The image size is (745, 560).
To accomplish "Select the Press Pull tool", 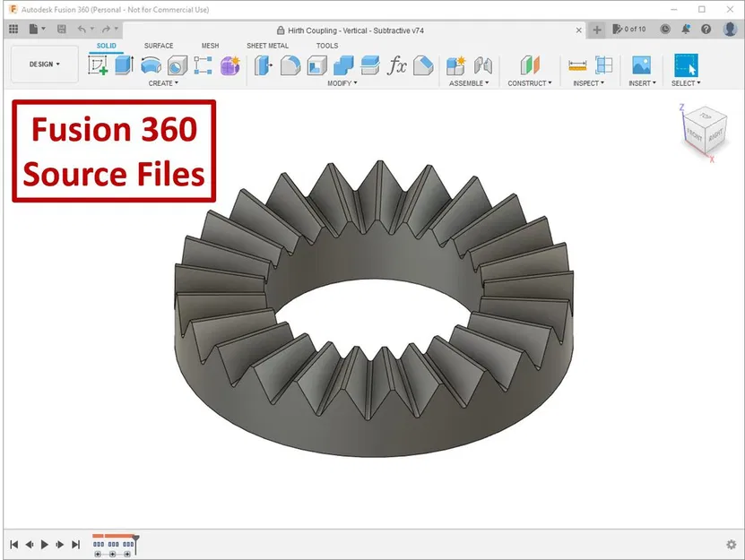I will 264,65.
